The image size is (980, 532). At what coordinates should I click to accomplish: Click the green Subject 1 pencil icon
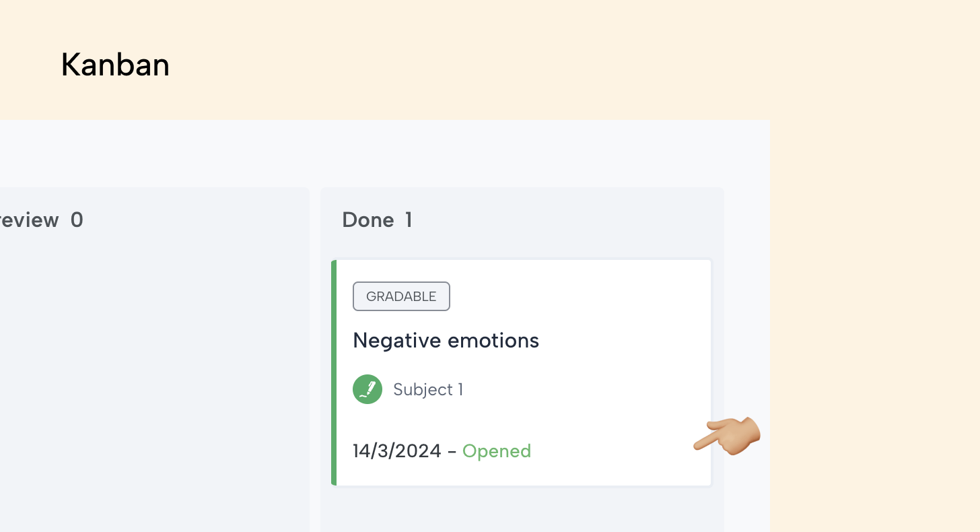[367, 389]
